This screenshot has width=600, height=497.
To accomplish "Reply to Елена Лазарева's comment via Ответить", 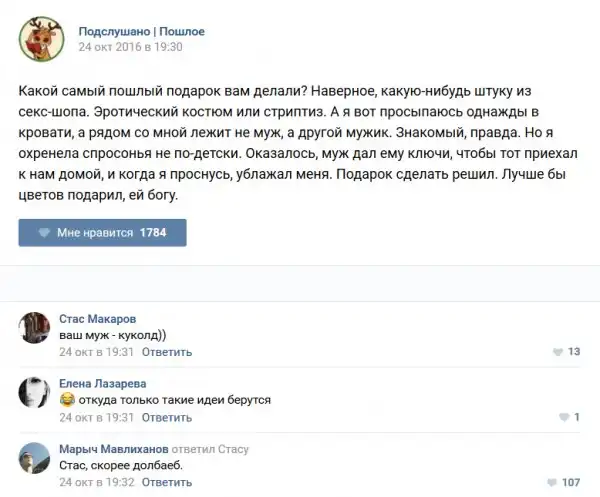I will point(167,417).
